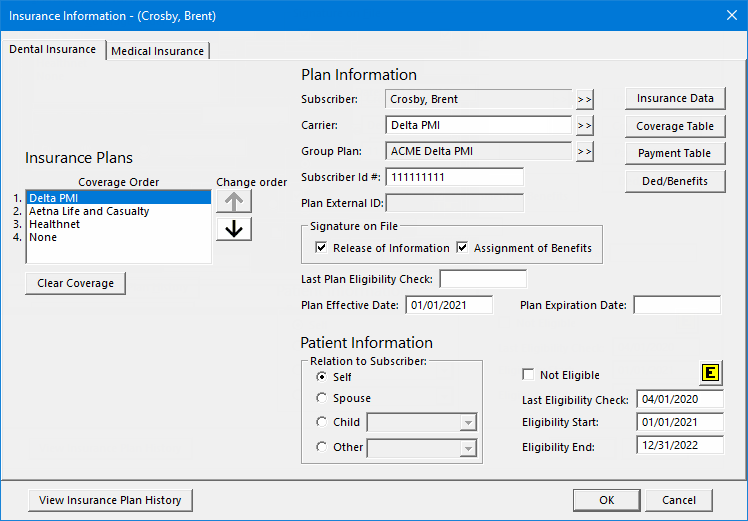Uncheck Assignment of Benefits

click(x=463, y=248)
